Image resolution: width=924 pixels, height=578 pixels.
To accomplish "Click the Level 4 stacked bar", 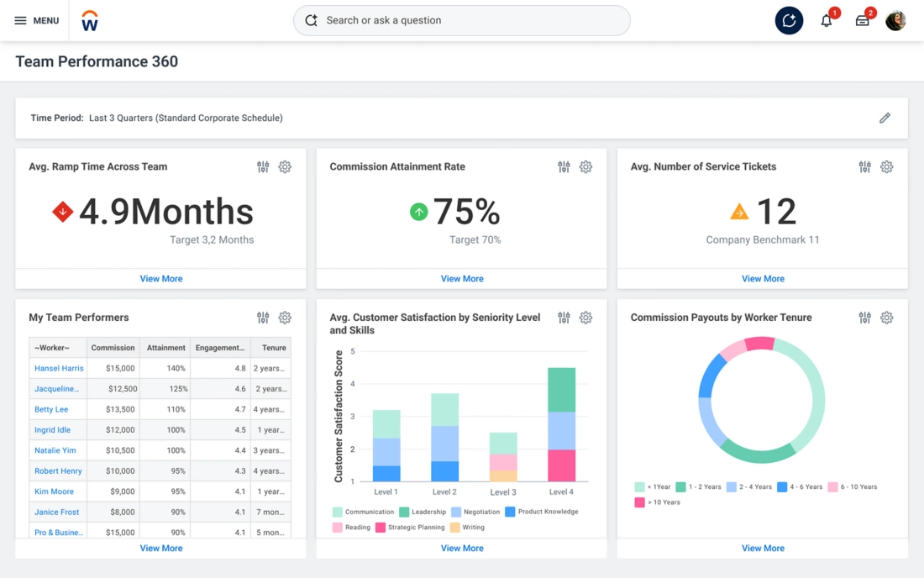I will 562,425.
